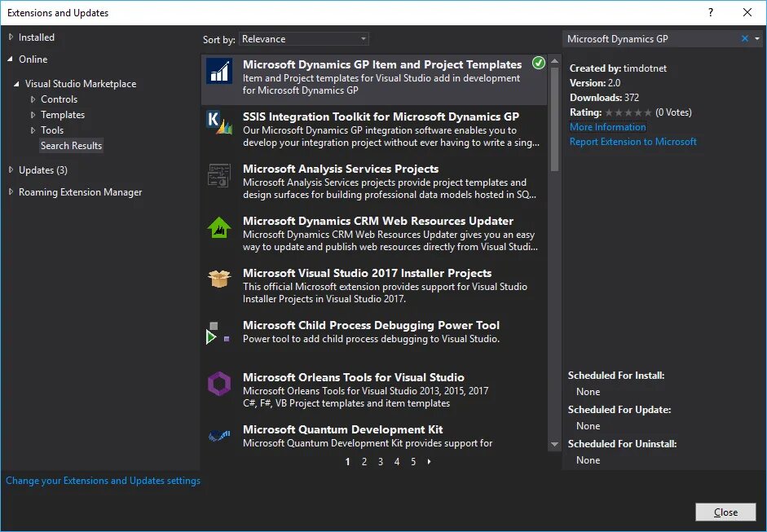Select Microsoft Dynamics GP Item and Project Templates
Screen dimensions: 767x532
(x=374, y=79)
